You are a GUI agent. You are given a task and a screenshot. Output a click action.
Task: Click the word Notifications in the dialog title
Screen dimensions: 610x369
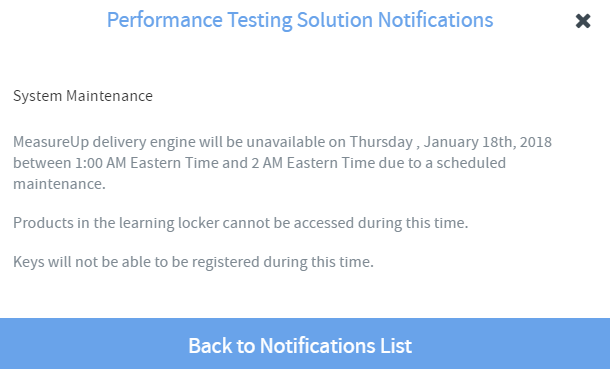(x=435, y=20)
